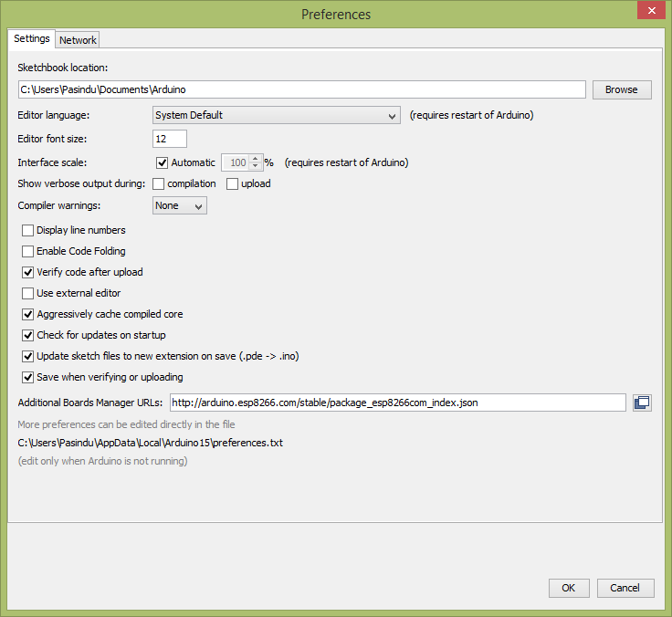Image resolution: width=672 pixels, height=617 pixels.
Task: Uncheck Check for updates on startup
Action: pos(28,336)
